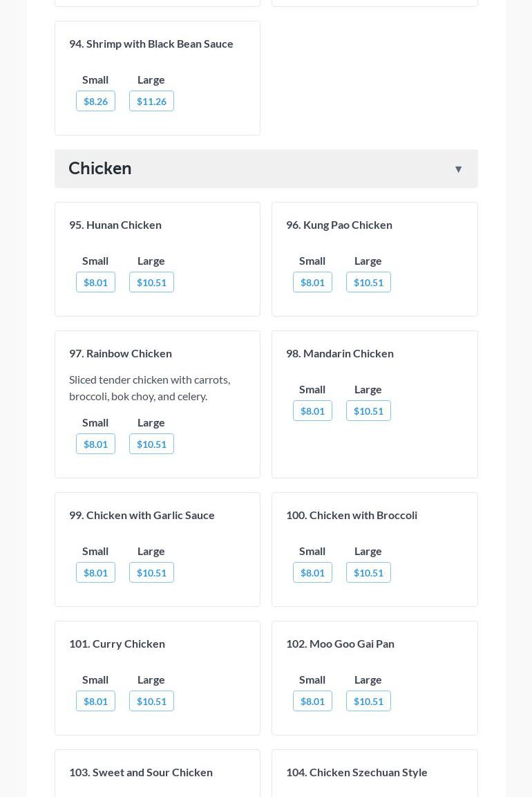Screen dimensions: 532x797
Task: Select Large $11.26 Shrimp with Black Bean Sauce
Action: [x=151, y=102]
